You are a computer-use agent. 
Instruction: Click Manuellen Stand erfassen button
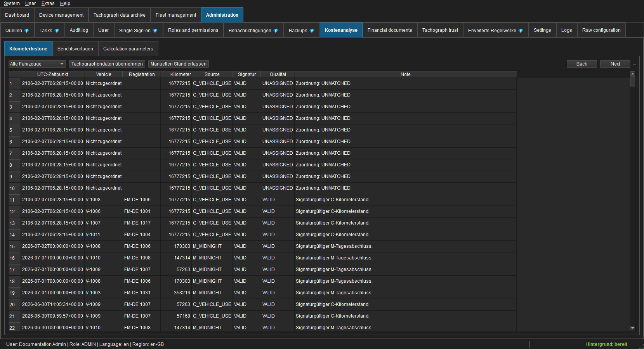[179, 64]
